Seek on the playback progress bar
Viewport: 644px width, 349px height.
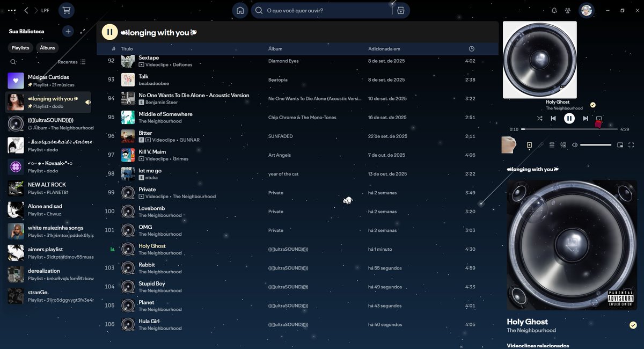pyautogui.click(x=569, y=129)
